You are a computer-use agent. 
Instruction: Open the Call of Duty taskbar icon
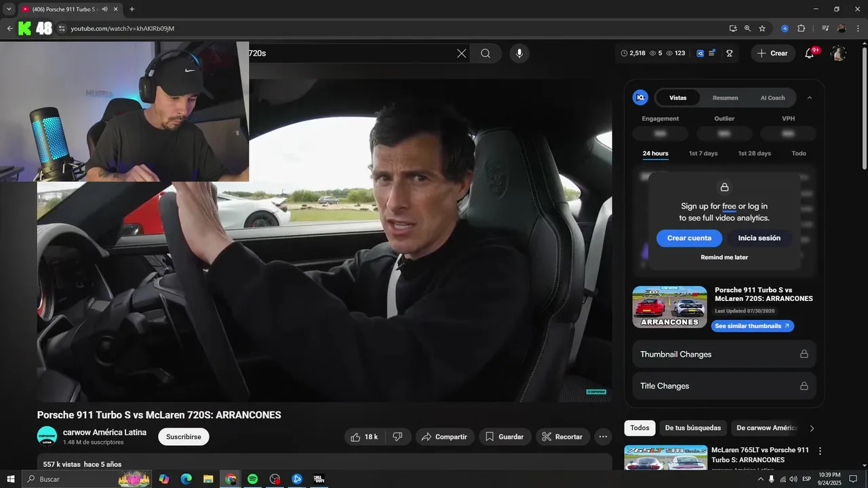point(319,479)
